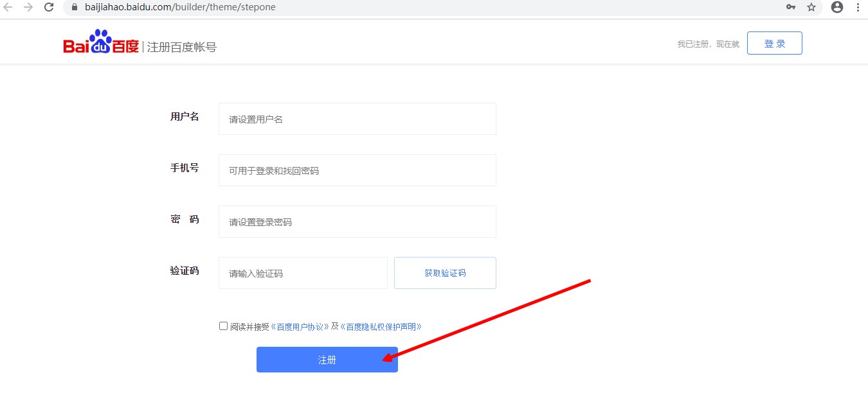
Task: Click the 登录 button in header
Action: tap(774, 44)
